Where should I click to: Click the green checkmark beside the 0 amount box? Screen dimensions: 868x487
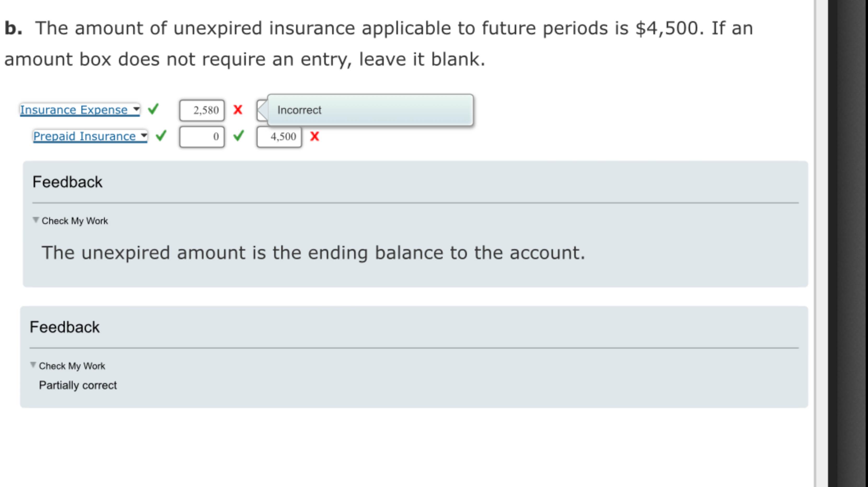(238, 136)
